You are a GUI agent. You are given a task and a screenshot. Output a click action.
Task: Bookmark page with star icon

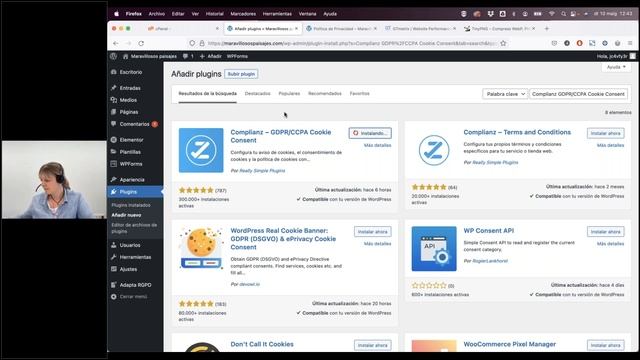pos(503,43)
